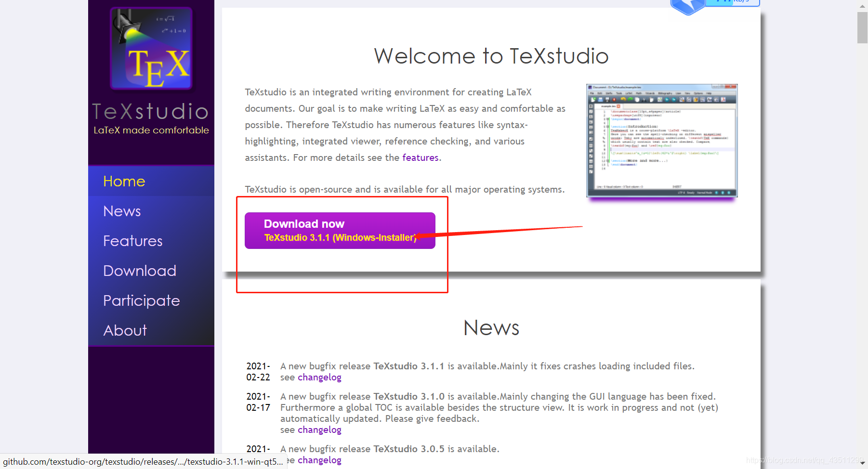Click the 2021-02-22 news date
The height and width of the screenshot is (469, 868).
click(258, 372)
